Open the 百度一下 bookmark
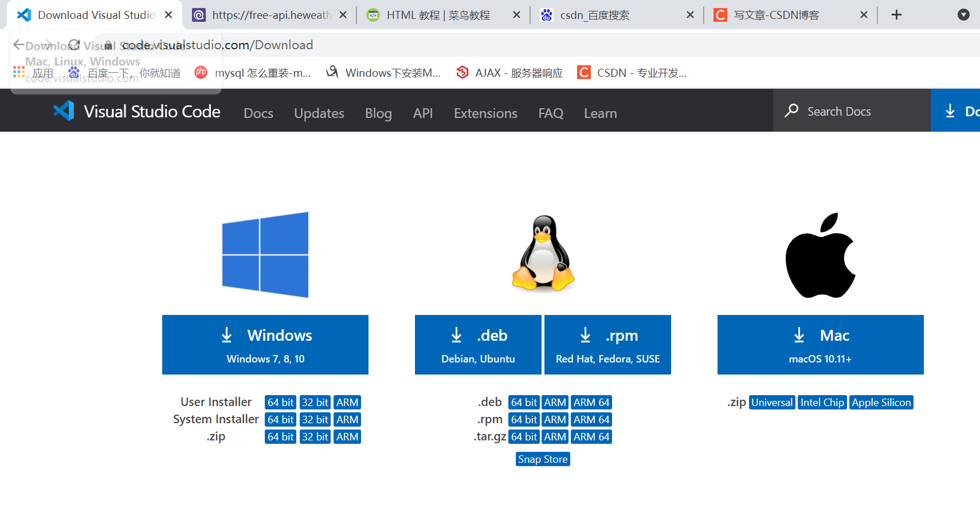The image size is (980, 528). click(124, 73)
